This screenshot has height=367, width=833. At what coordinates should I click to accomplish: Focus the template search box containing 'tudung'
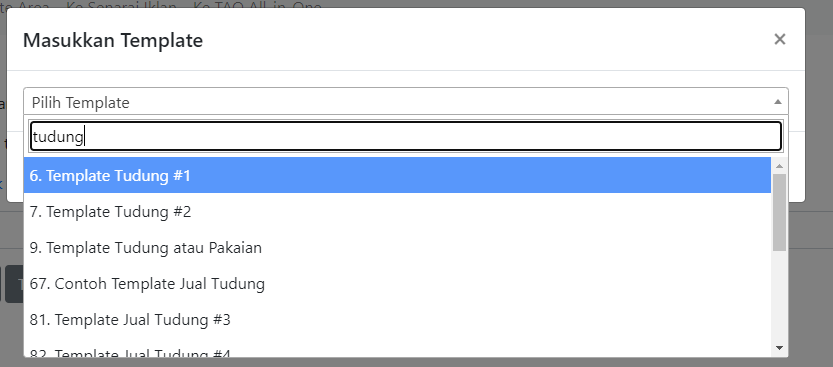(x=406, y=136)
